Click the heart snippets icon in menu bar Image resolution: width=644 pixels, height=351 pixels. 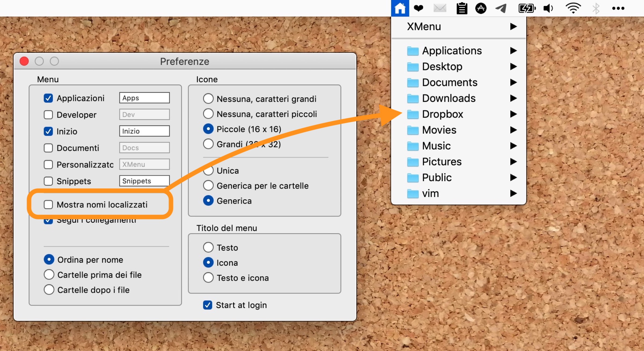pos(418,8)
